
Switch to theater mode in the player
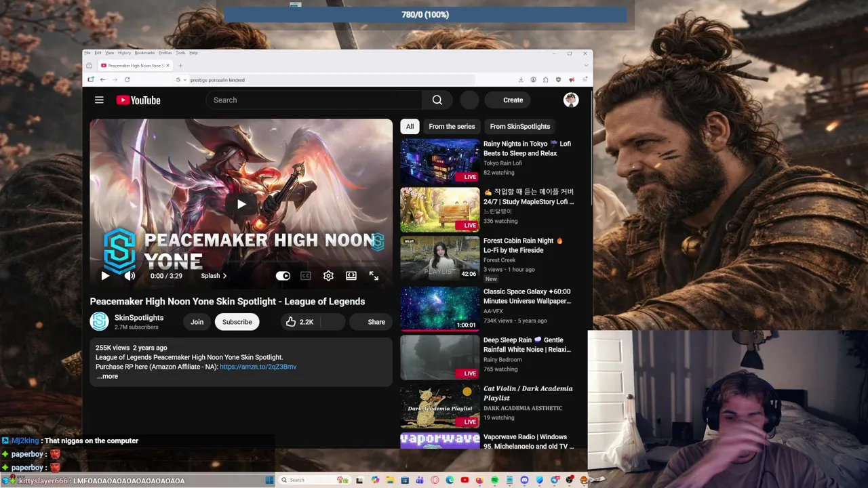tap(351, 276)
